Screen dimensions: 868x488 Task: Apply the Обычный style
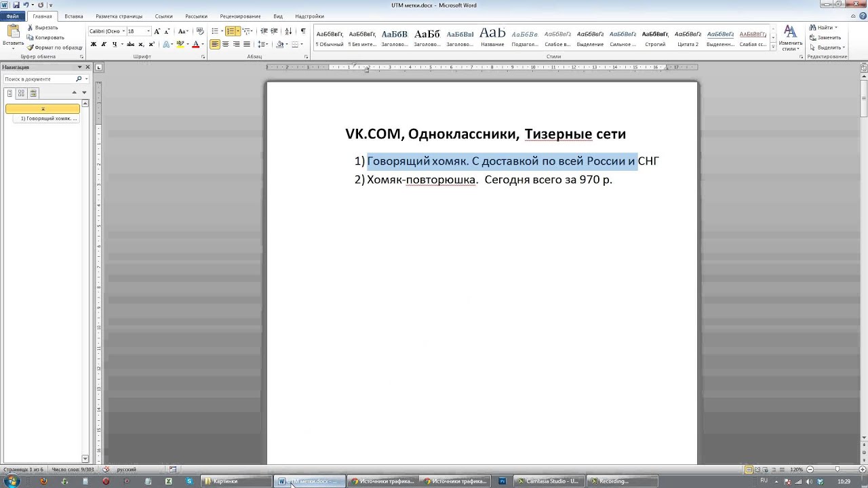(x=330, y=39)
